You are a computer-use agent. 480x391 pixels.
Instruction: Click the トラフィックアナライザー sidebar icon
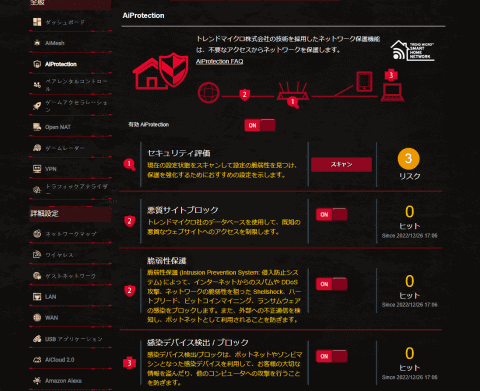(37, 190)
